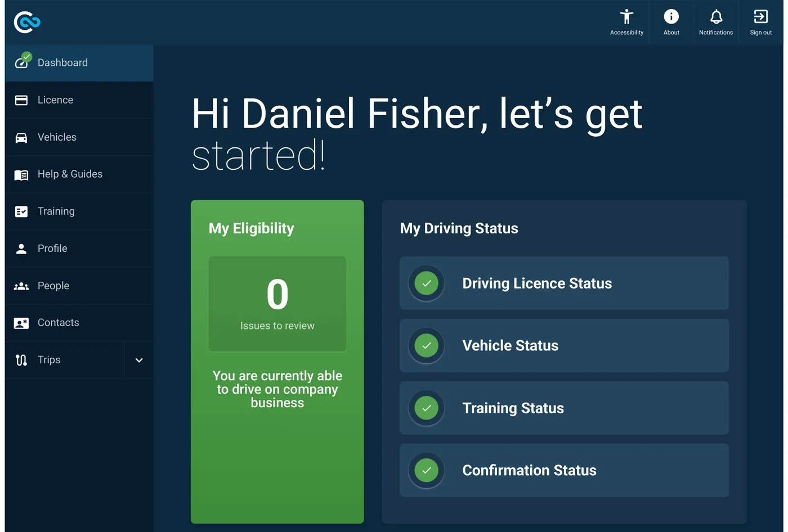
Task: Click the Trips route icon
Action: 21,360
